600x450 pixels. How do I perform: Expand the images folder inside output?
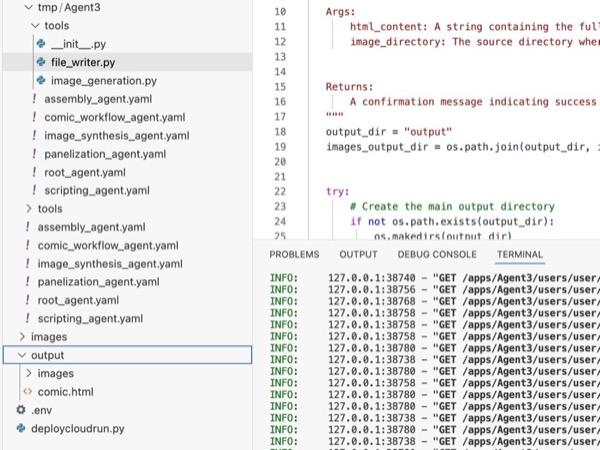pyautogui.click(x=28, y=374)
